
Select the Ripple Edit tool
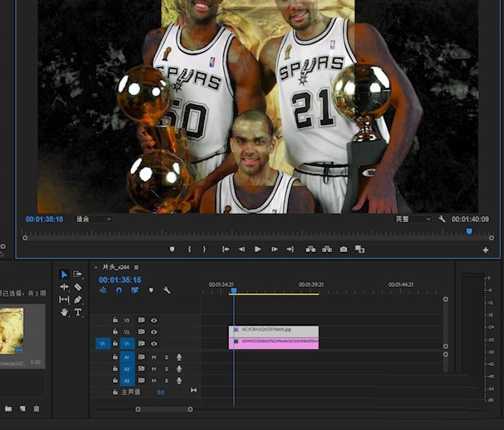point(64,287)
